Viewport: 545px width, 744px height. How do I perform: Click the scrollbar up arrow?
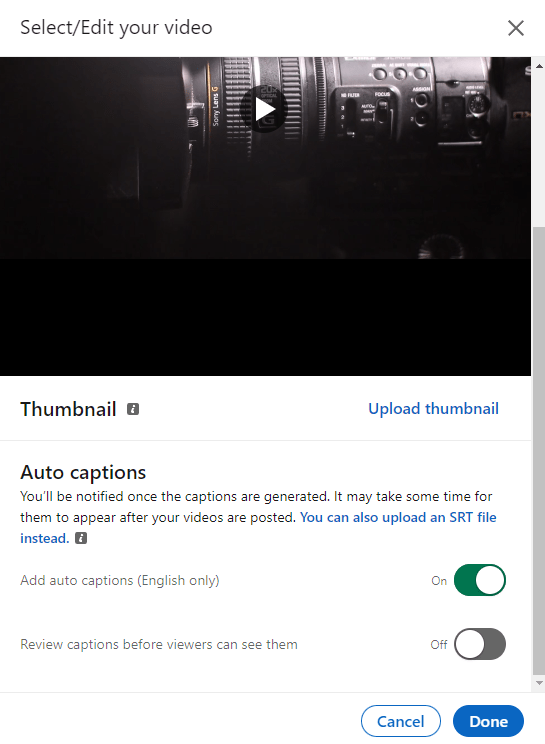pyautogui.click(x=539, y=65)
